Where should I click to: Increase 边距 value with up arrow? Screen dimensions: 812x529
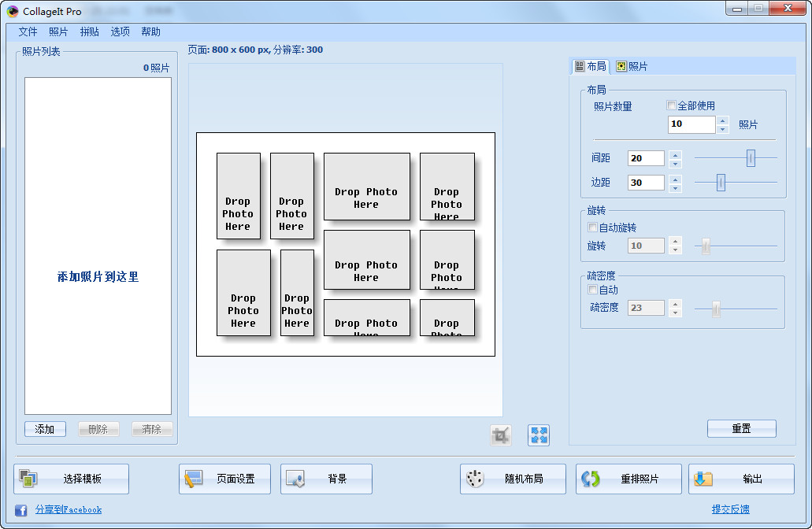pos(675,179)
